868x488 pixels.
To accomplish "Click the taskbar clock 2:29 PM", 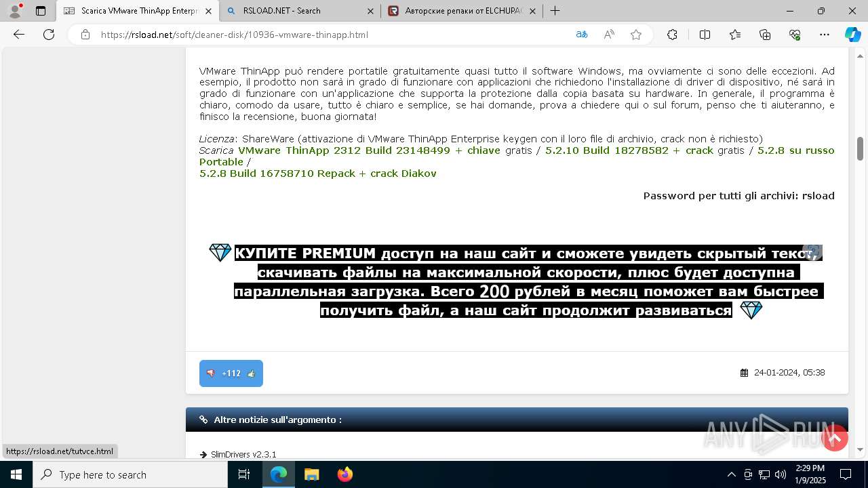I will [810, 468].
